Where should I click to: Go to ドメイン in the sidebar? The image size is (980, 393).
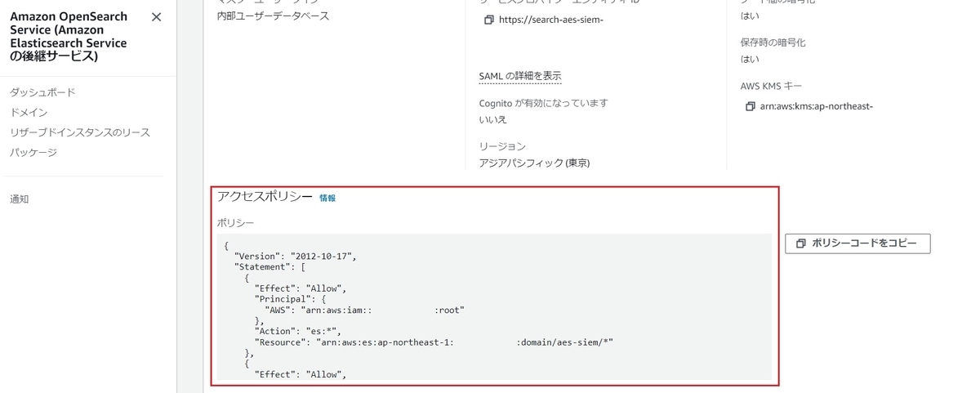[x=29, y=113]
